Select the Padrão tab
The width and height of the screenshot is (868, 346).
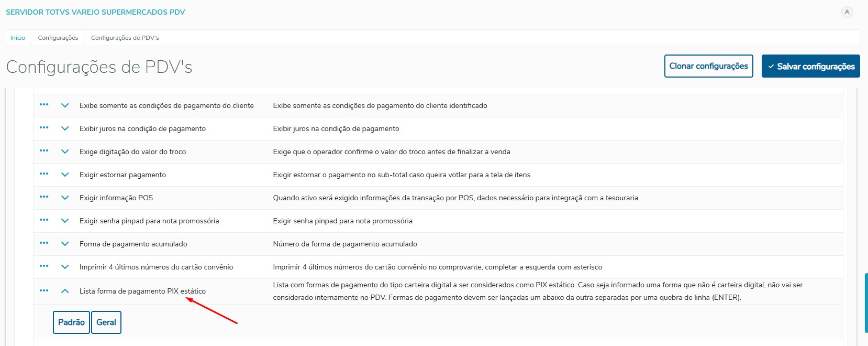point(71,322)
